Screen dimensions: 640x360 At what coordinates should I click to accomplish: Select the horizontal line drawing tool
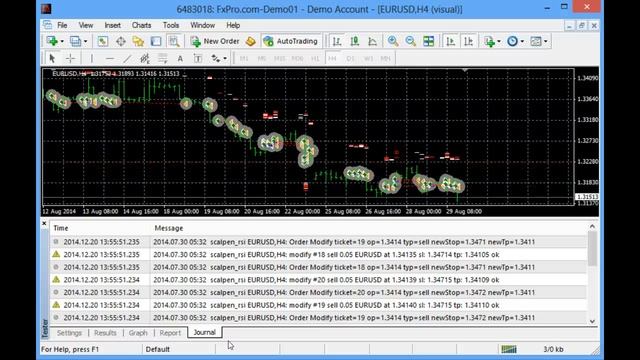click(110, 58)
